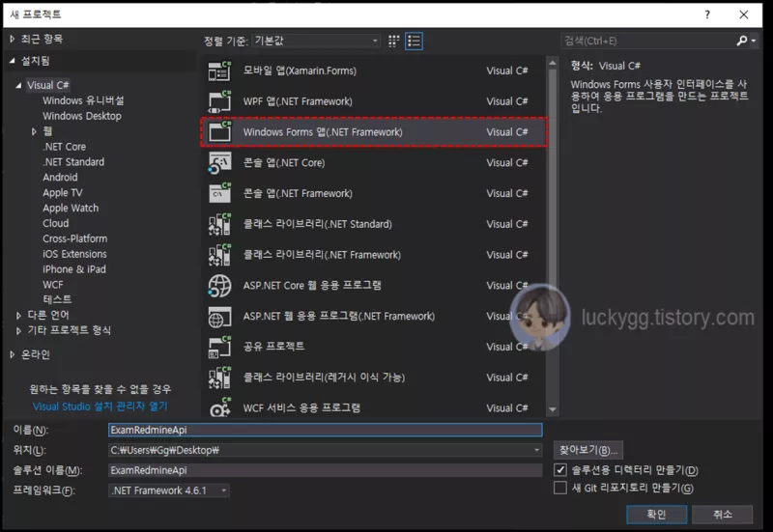Click 확인 to create project

(657, 515)
